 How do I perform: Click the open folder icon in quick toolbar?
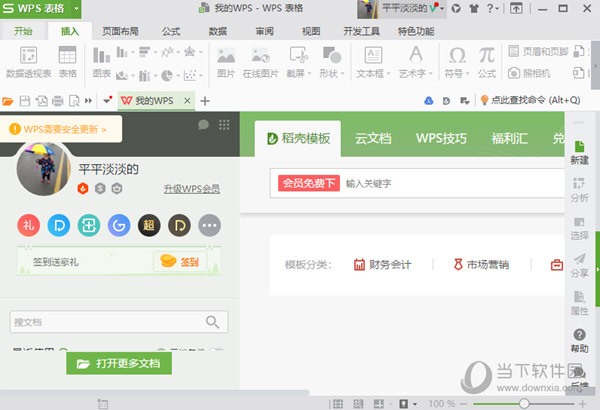(x=8, y=101)
